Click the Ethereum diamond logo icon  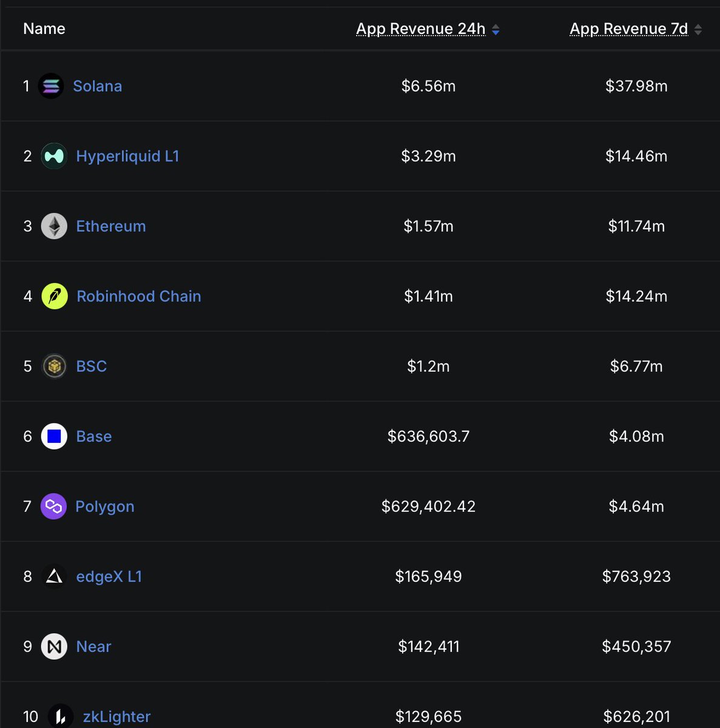click(54, 226)
